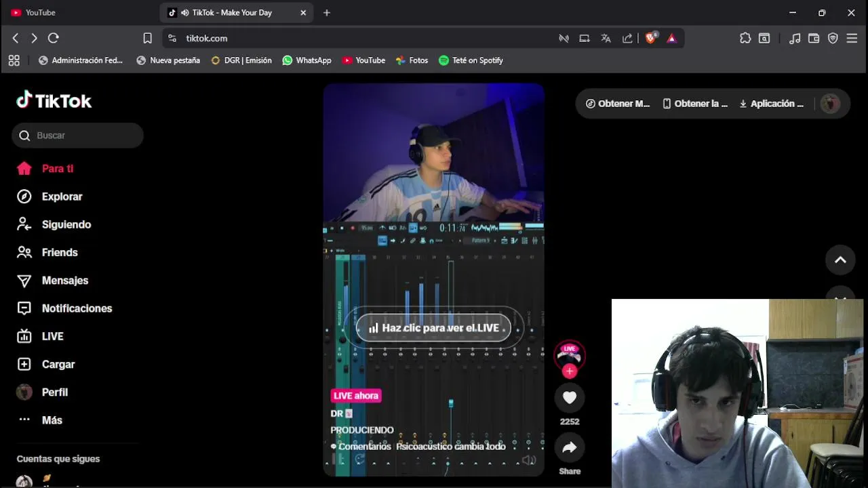Go back using the browser back arrow
Image resolution: width=868 pixels, height=488 pixels.
pos(16,39)
